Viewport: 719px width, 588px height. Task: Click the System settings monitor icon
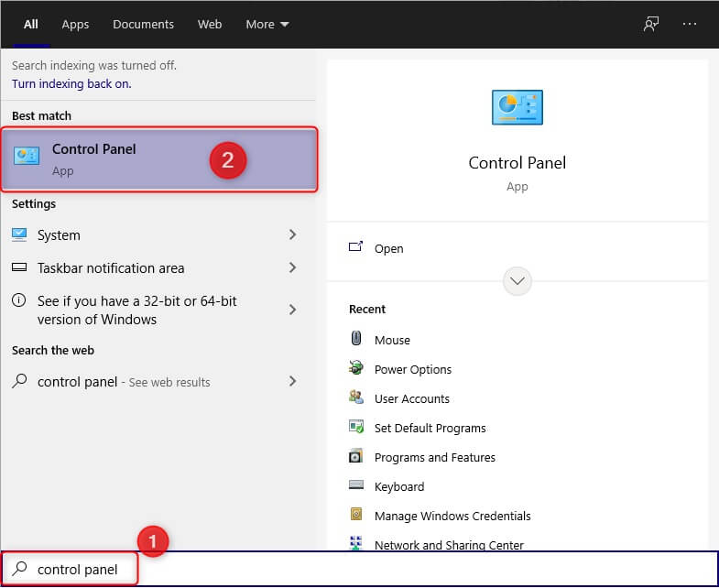(19, 234)
